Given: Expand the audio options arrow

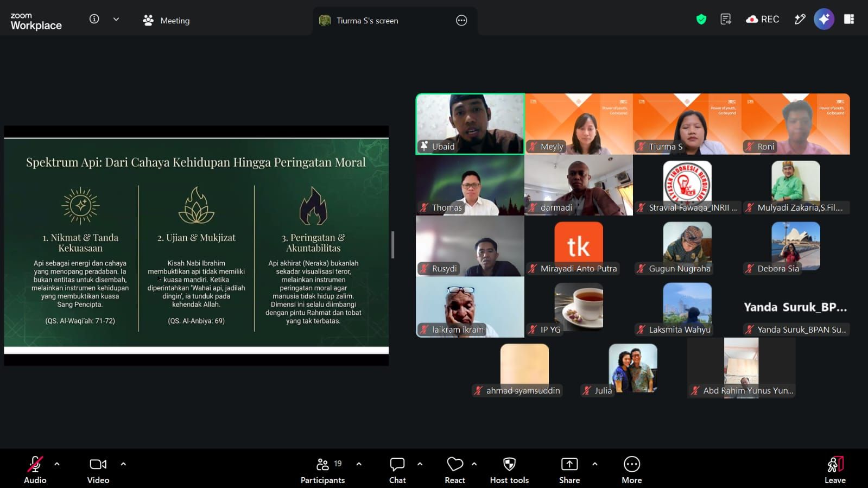Looking at the screenshot, I should pyautogui.click(x=57, y=464).
